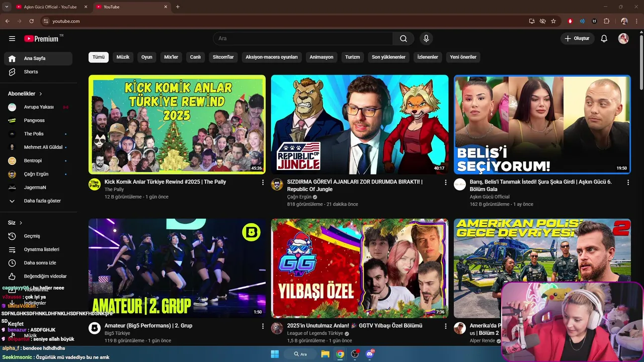Click Big5 Türkiye channel avatar
The image size is (644, 362).
pos(95,328)
